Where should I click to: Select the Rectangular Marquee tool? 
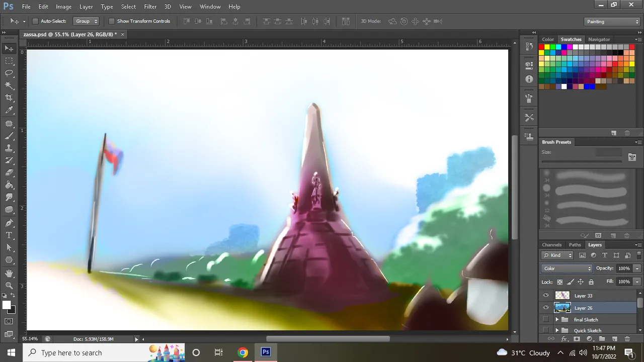9,61
